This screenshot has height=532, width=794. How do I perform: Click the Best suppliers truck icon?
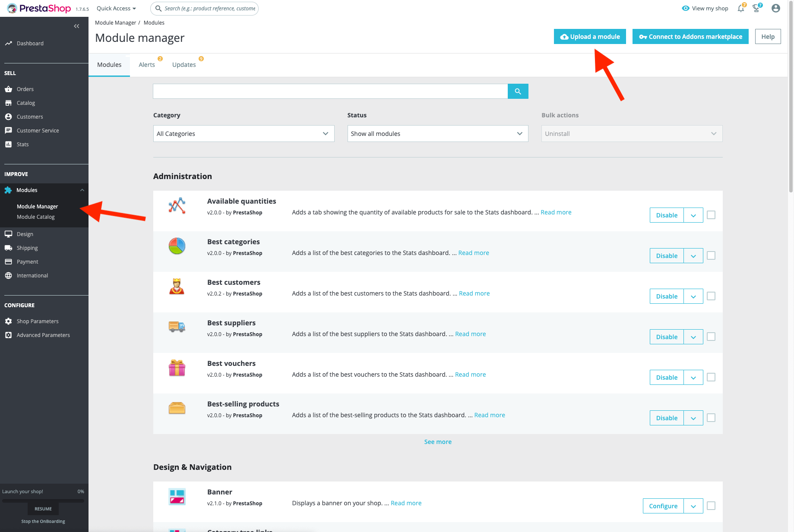[x=177, y=327]
